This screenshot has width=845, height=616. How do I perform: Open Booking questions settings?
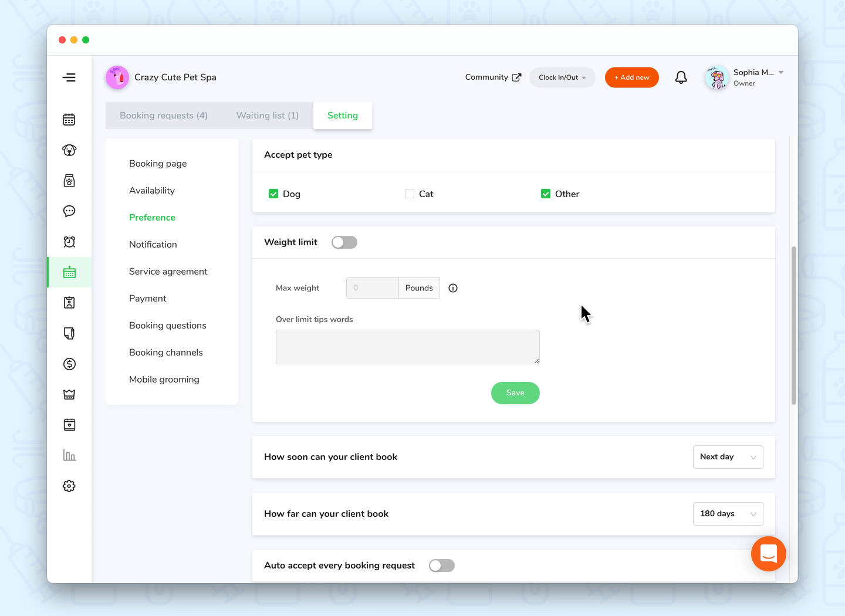tap(168, 326)
